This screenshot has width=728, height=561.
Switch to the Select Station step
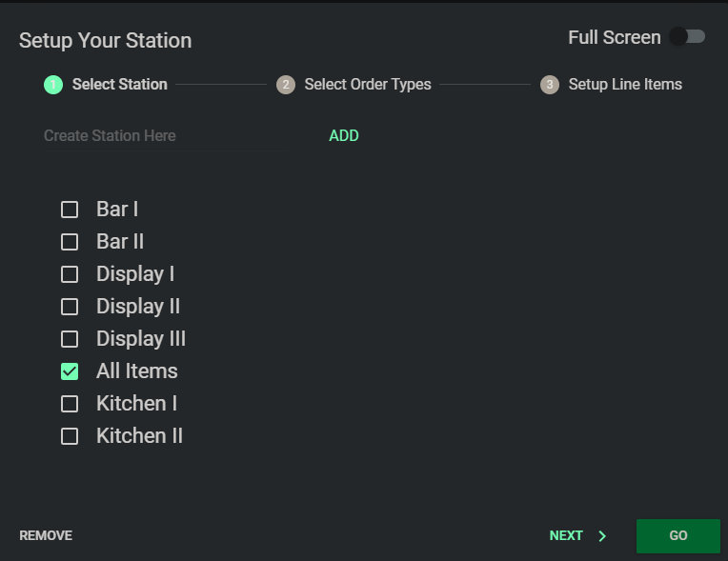pos(119,85)
